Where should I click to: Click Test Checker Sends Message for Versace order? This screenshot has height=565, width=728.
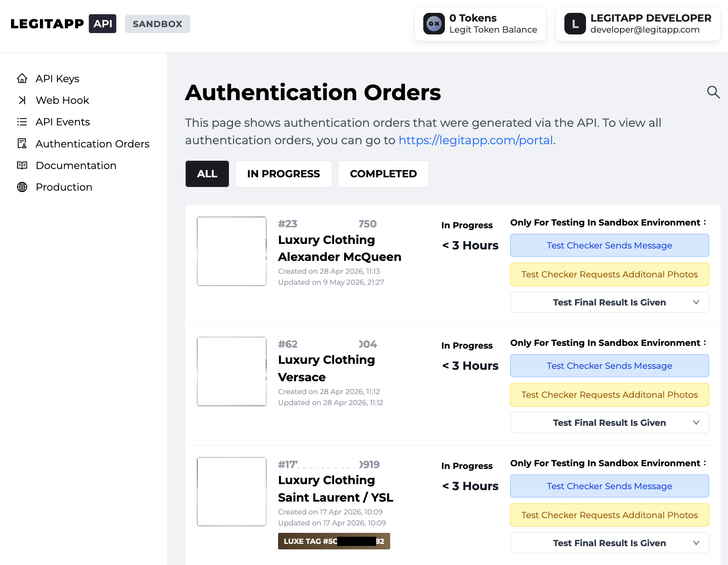pyautogui.click(x=609, y=366)
